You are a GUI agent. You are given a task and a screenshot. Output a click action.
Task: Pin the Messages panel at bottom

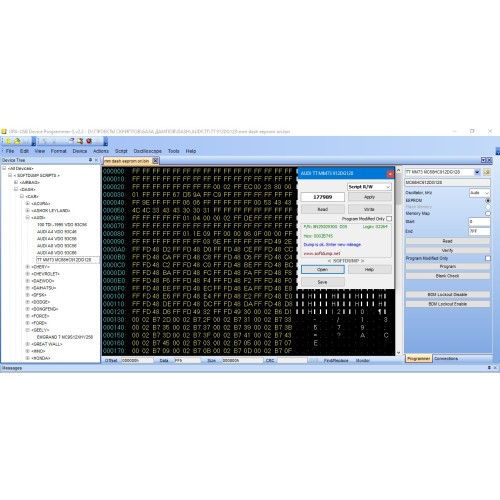489,368
